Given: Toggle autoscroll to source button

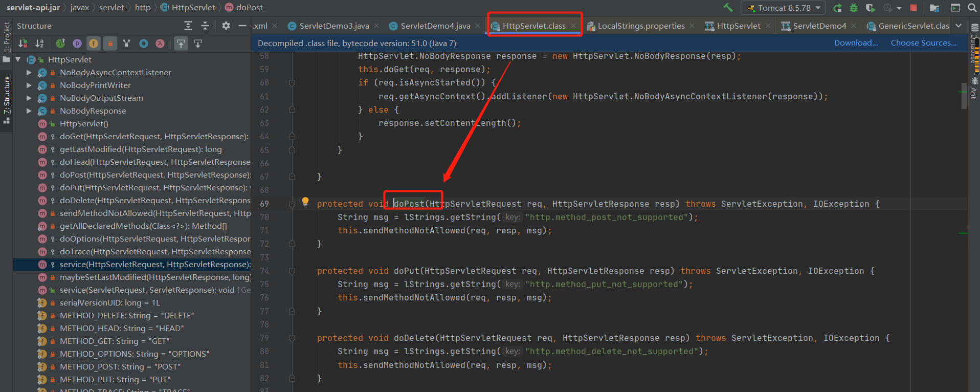Looking at the screenshot, I should point(181,43).
